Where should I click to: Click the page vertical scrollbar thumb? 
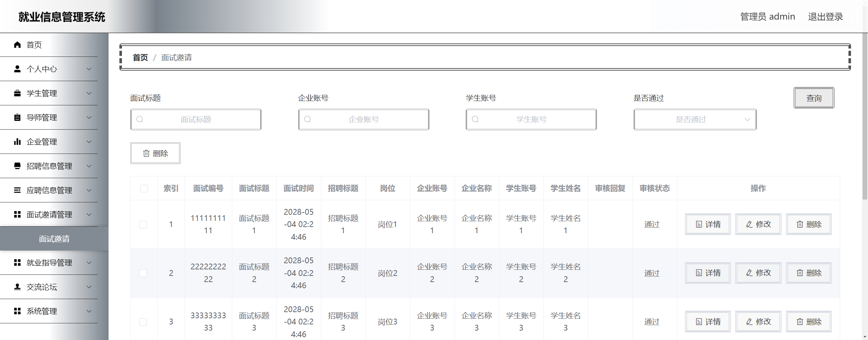865,116
